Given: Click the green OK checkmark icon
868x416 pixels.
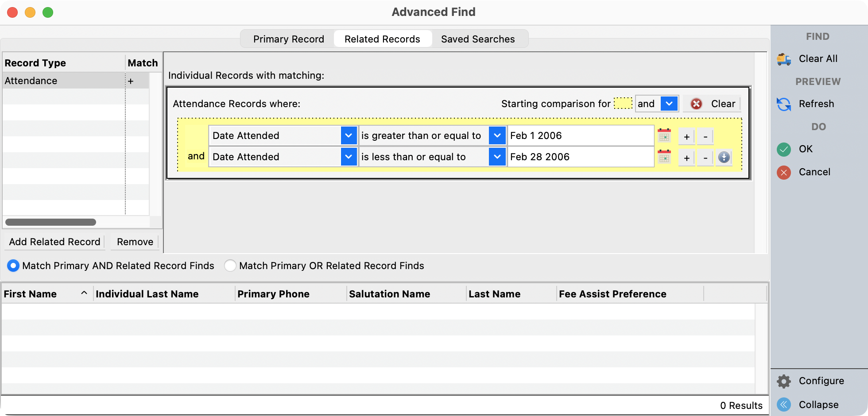Looking at the screenshot, I should tap(784, 149).
